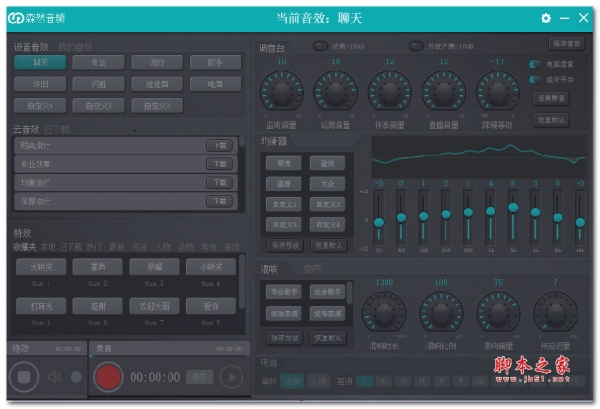The width and height of the screenshot is (600, 409).
Task: Open settings via the gear icon
Action: pos(546,18)
